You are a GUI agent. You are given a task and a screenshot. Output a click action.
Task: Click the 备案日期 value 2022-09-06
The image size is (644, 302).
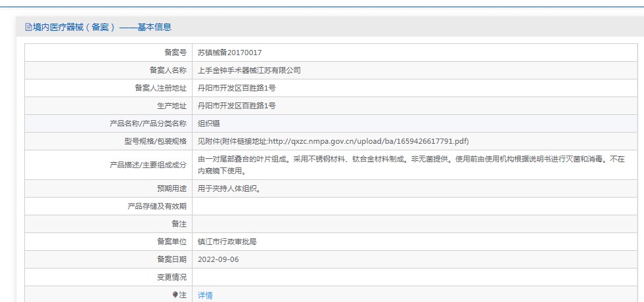[218, 259]
